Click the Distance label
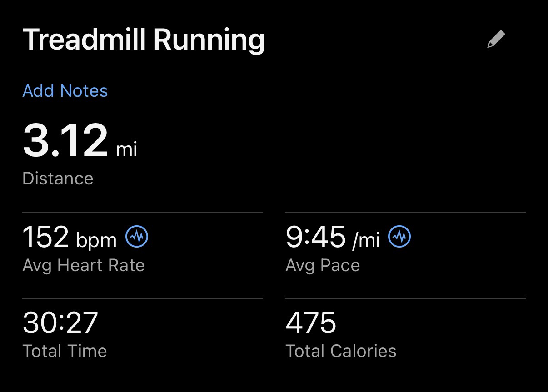 (58, 179)
